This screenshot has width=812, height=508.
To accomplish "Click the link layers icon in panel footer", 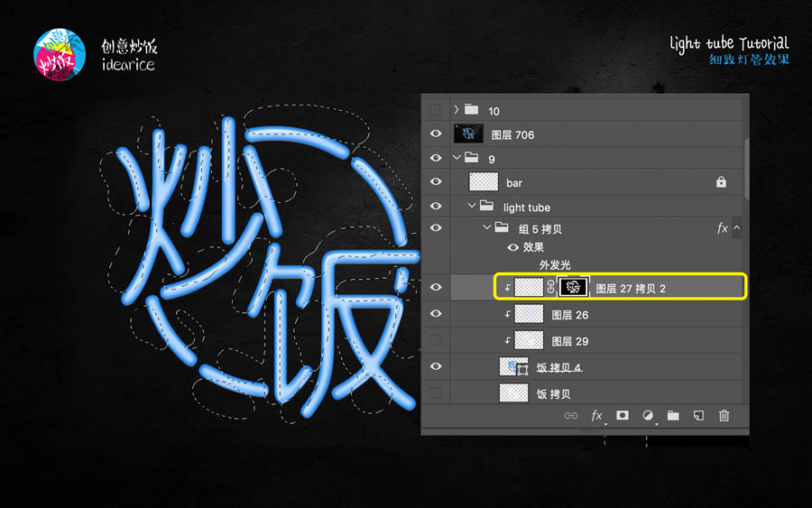I will coord(571,416).
